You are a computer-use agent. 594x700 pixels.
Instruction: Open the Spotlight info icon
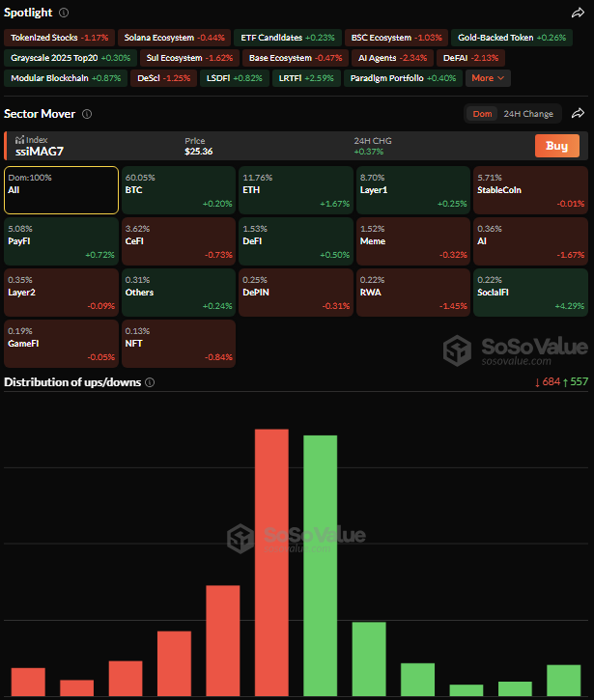64,13
